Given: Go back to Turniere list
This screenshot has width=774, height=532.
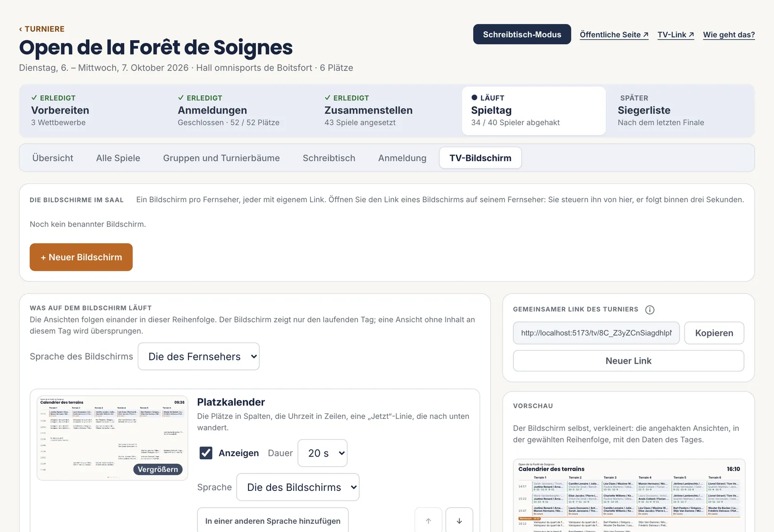Looking at the screenshot, I should 42,29.
